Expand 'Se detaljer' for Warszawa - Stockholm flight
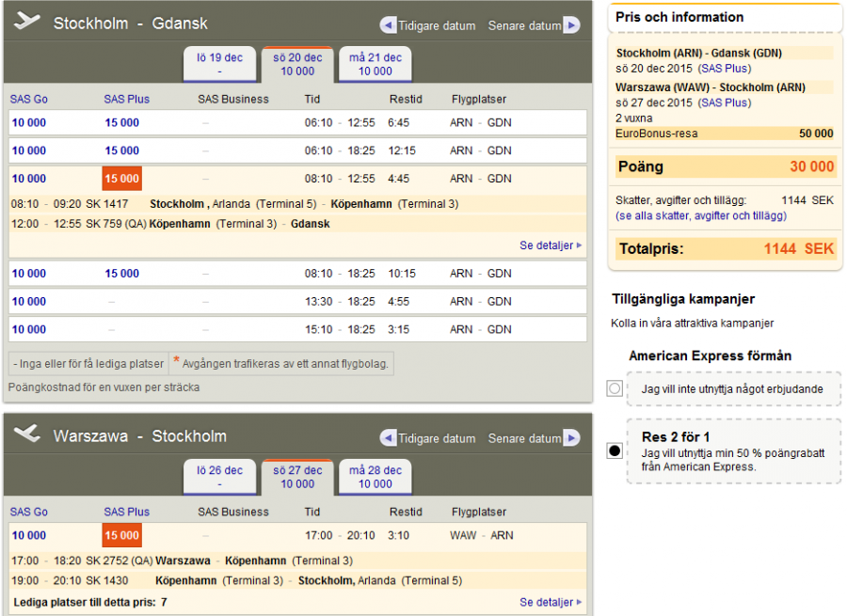 click(550, 602)
